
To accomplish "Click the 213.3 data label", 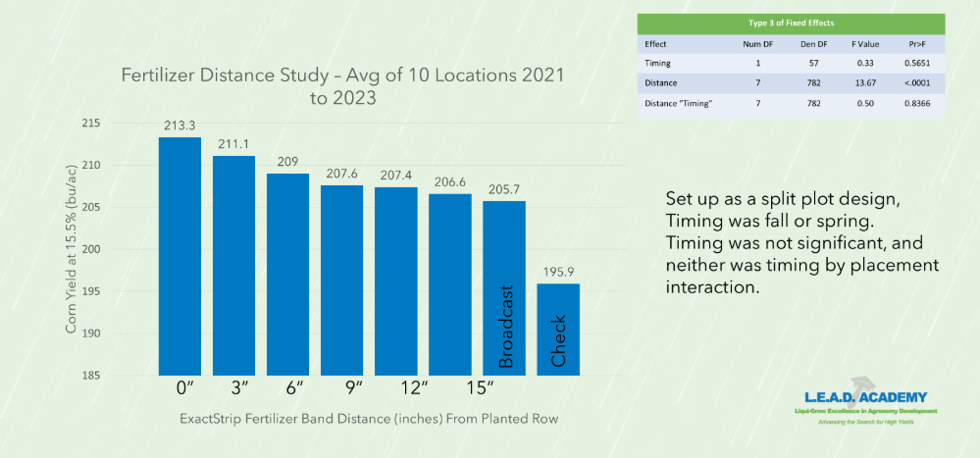I will [180, 127].
